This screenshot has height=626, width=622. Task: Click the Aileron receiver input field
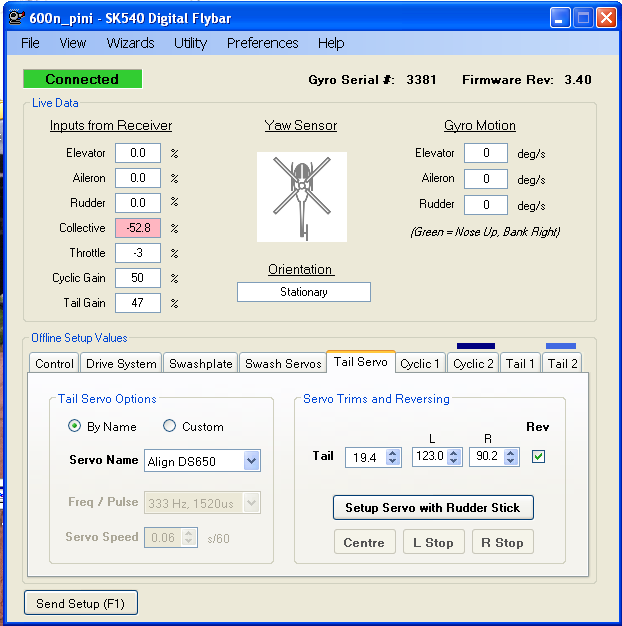138,178
